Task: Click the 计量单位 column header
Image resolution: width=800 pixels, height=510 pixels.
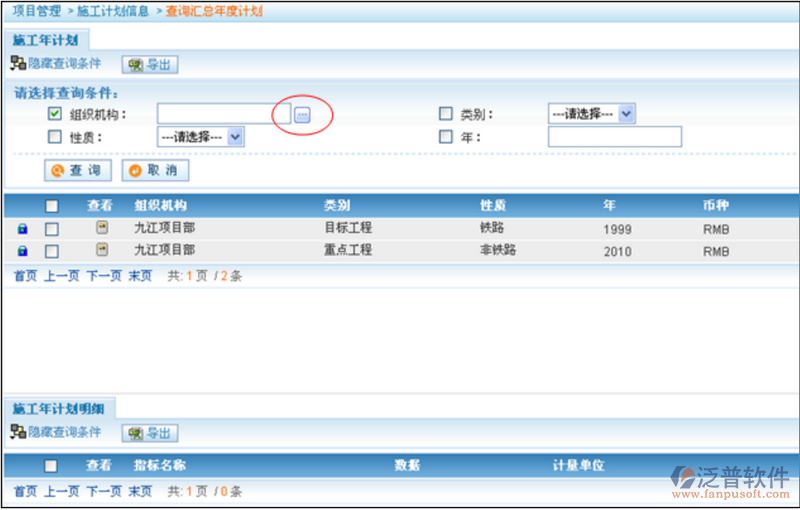Action: 579,465
